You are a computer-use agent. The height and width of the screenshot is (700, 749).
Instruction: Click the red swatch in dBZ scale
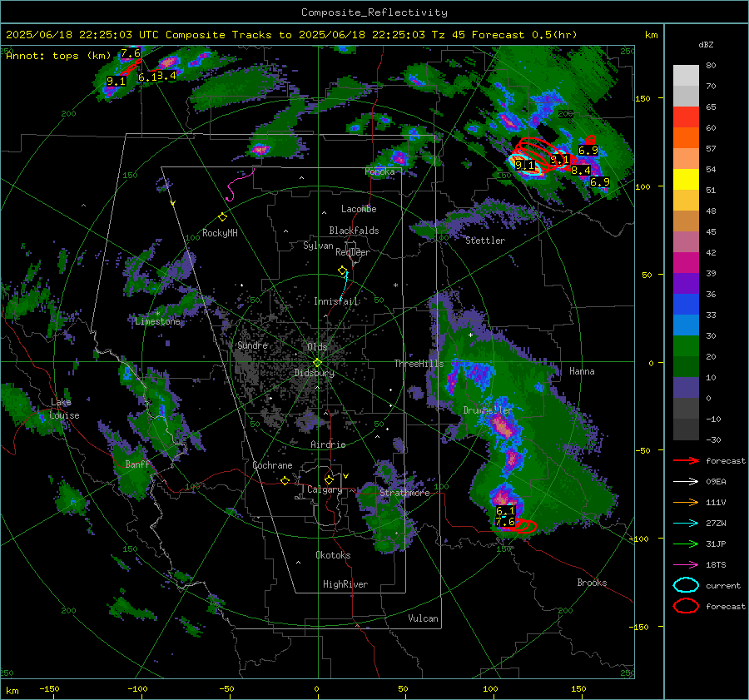click(x=686, y=117)
